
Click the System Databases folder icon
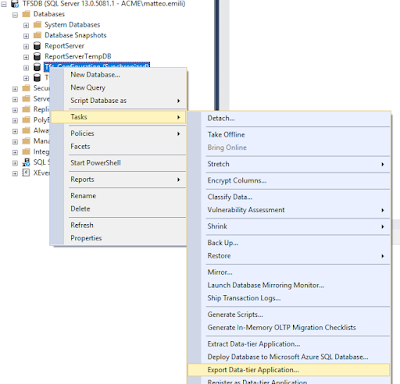pyautogui.click(x=37, y=25)
